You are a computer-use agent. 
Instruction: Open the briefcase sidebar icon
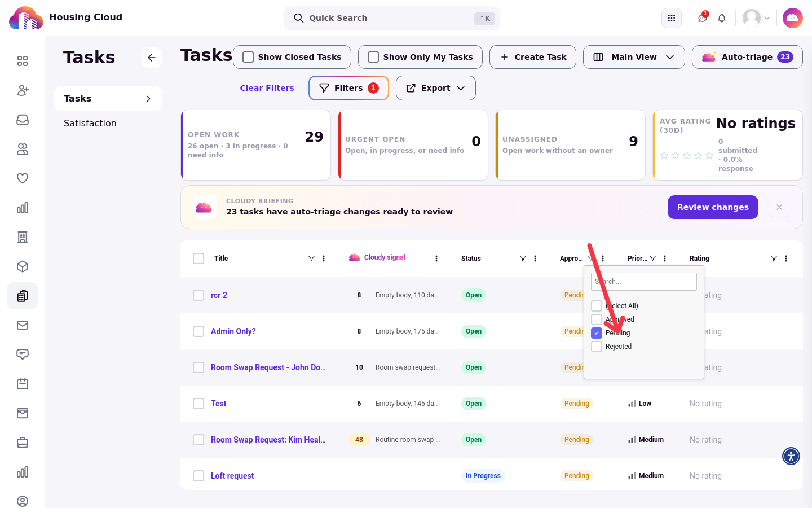point(23,443)
